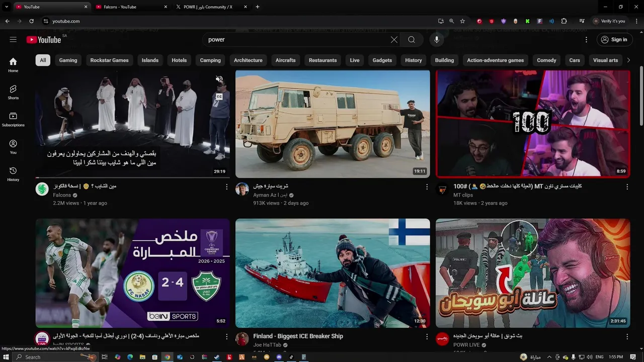Click the zoom magnifier in address bar
This screenshot has width=644, height=362.
pos(451,21)
